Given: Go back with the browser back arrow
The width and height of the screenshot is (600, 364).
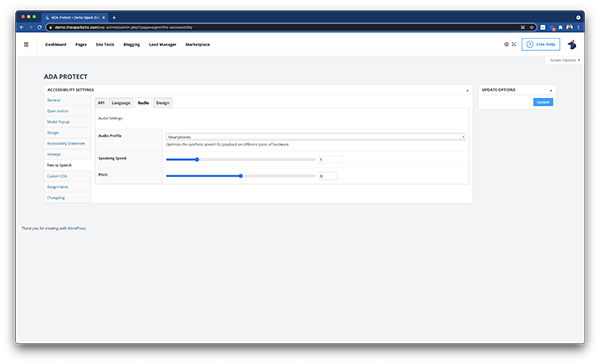Looking at the screenshot, I should (22, 27).
